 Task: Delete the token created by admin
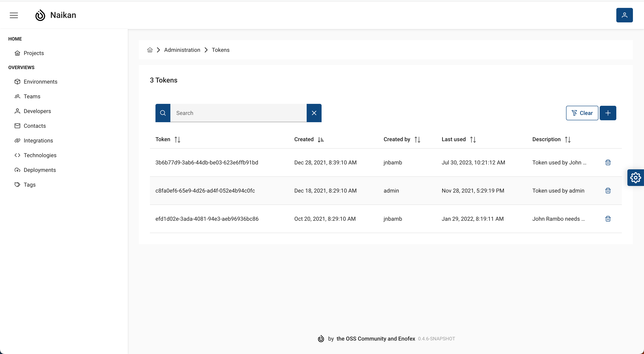click(608, 190)
